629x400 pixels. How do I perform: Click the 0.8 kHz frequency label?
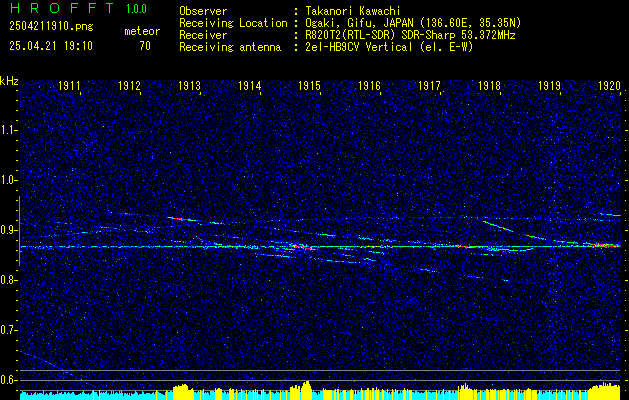point(7,280)
